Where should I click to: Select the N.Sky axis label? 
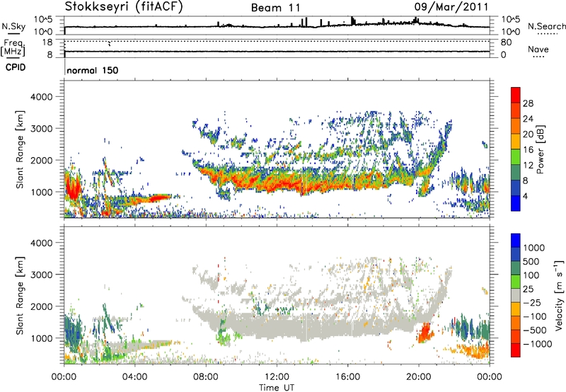coord(13,26)
